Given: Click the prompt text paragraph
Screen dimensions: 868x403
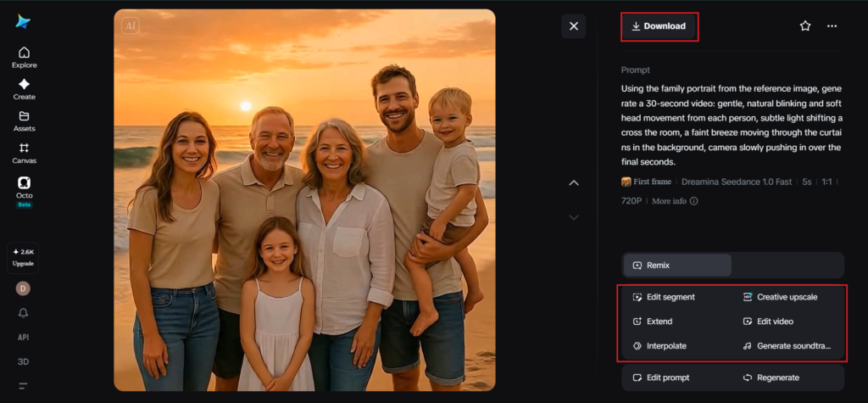Looking at the screenshot, I should (732, 126).
